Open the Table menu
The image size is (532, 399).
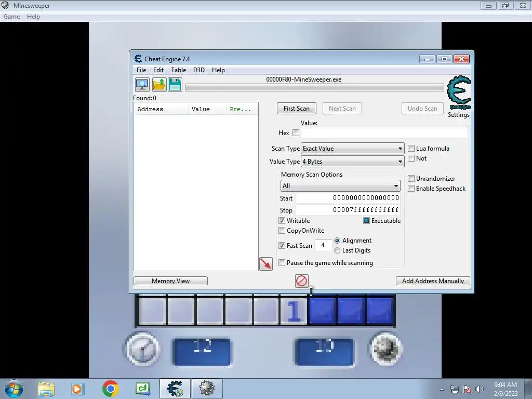(179, 70)
